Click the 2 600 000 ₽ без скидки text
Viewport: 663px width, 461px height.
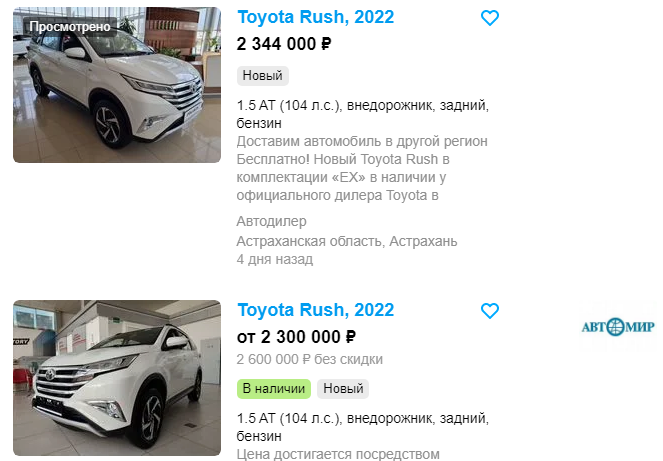tap(310, 359)
